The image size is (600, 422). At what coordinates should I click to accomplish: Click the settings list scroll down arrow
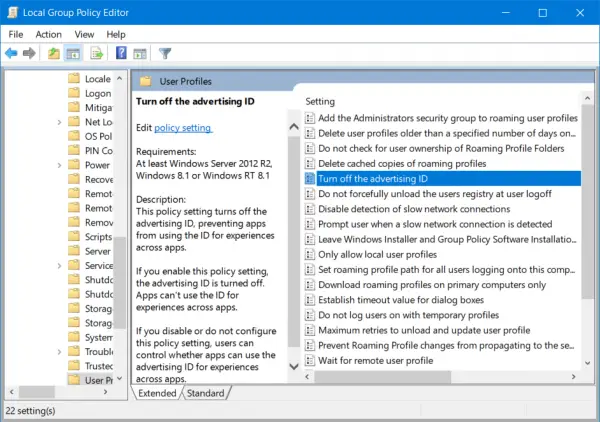tap(587, 363)
